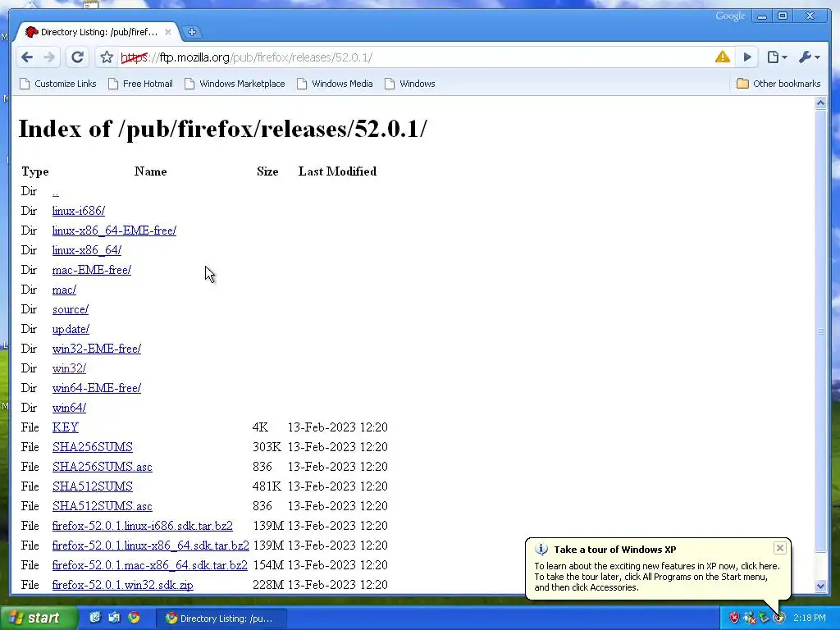
Task: Click the red security shield tray icon
Action: coord(734,618)
